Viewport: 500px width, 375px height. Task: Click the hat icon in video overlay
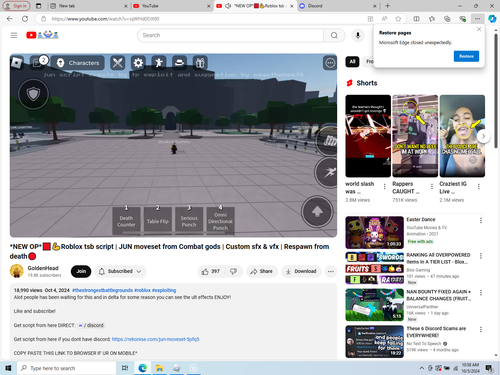coord(179,63)
